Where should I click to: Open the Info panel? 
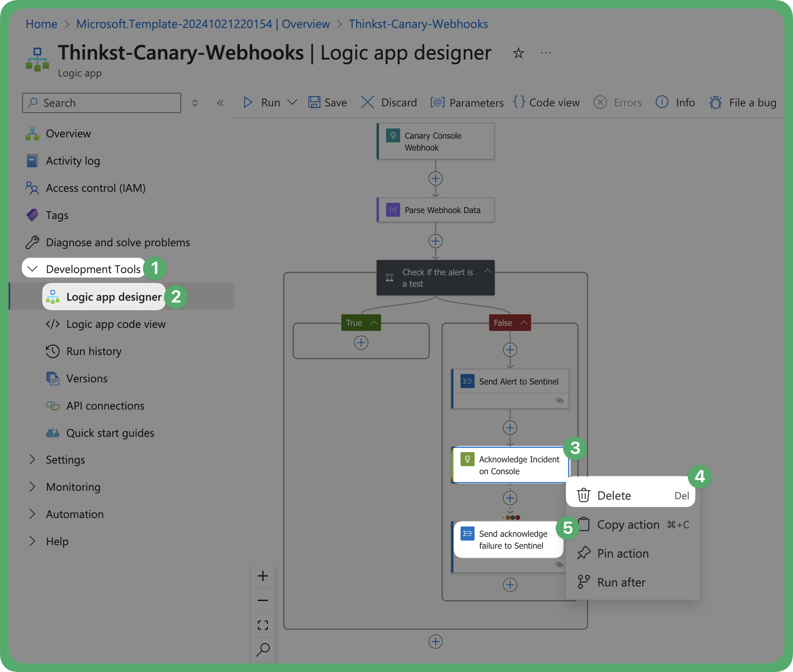pyautogui.click(x=675, y=103)
